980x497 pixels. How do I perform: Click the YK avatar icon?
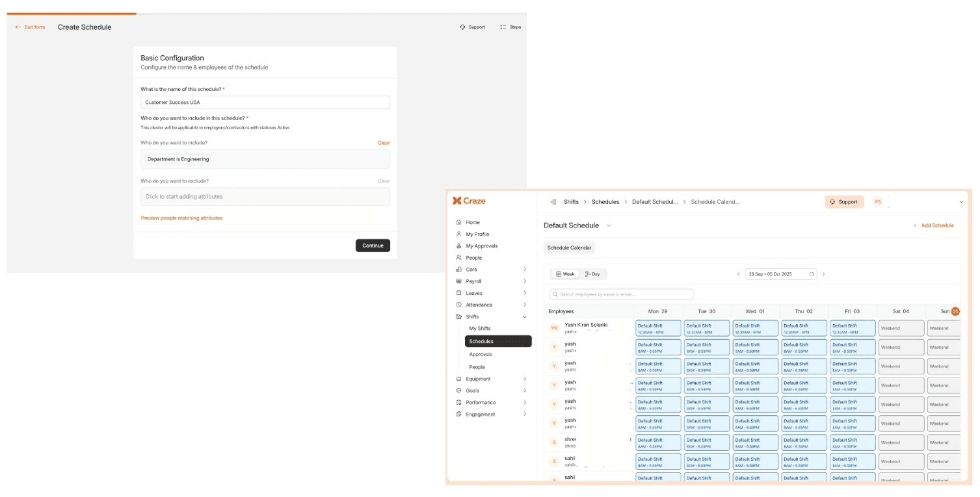click(x=554, y=328)
